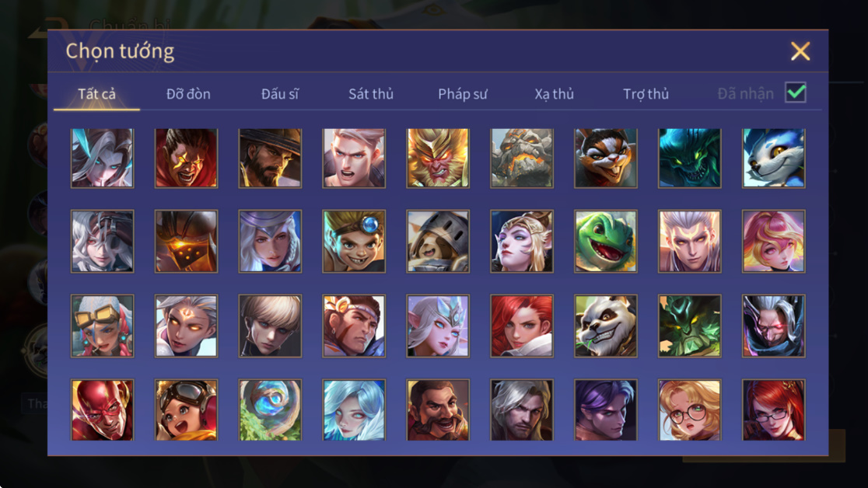Filter heroes by Xạ thủ
The width and height of the screenshot is (868, 488).
554,94
